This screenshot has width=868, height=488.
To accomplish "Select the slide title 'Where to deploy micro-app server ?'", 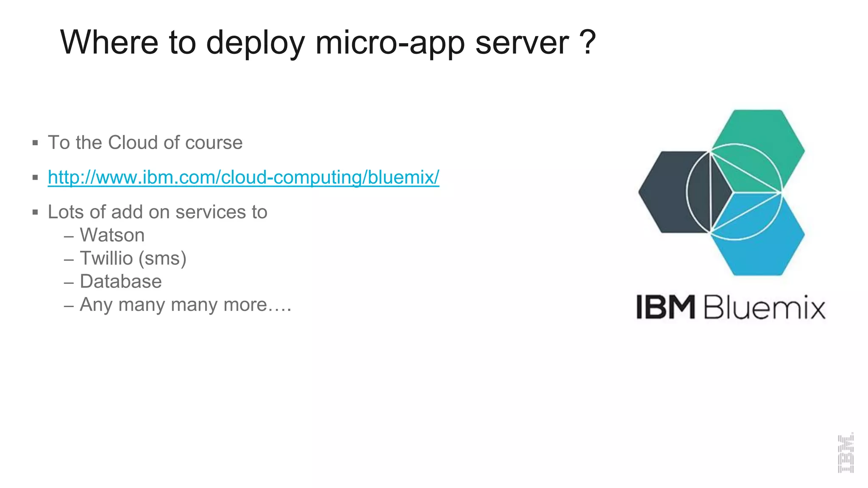I will (328, 42).
